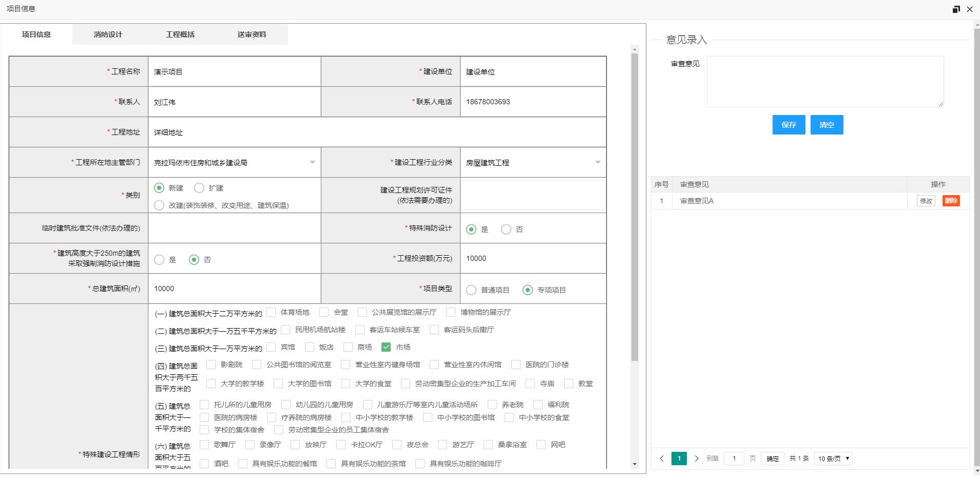
Task: Check the 体育场地 checkbox
Action: pos(271,312)
